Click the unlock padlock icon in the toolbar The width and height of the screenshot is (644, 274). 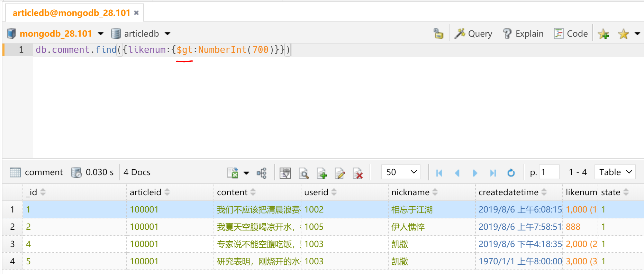point(438,34)
